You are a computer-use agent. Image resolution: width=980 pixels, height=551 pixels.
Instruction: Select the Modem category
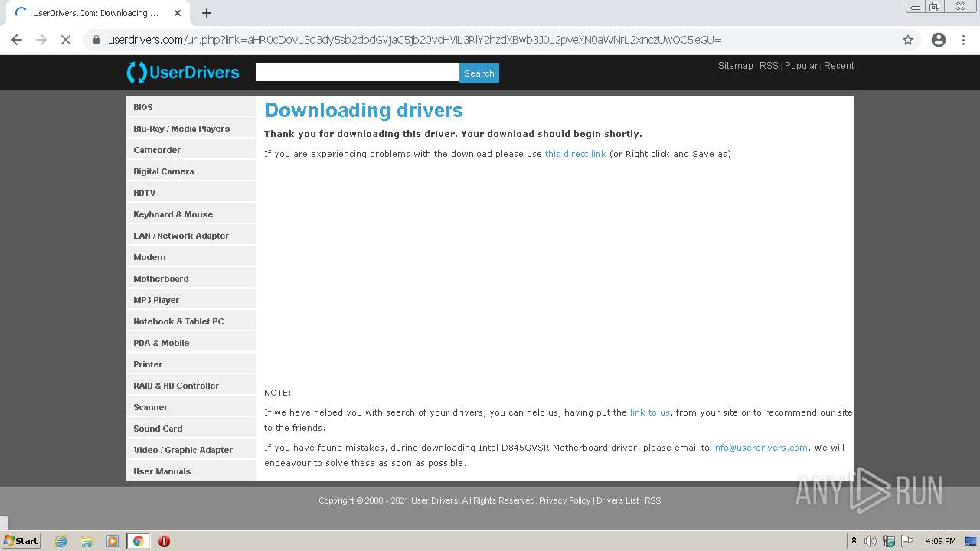coord(191,257)
